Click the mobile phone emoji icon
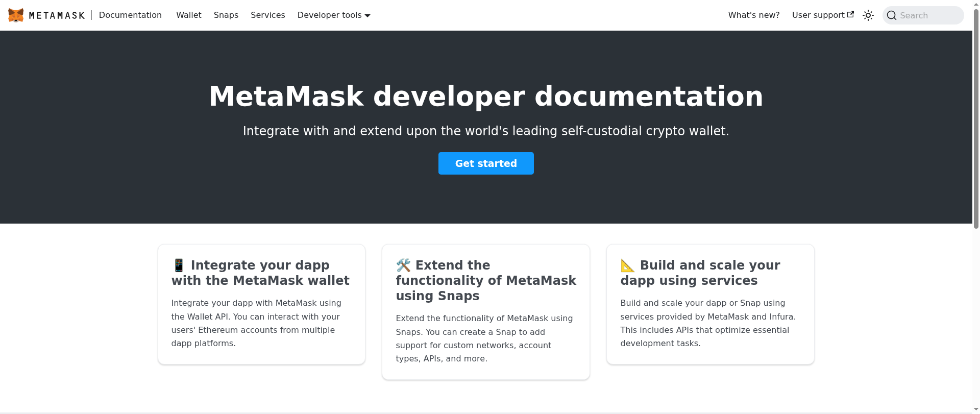This screenshot has width=980, height=414. [179, 265]
